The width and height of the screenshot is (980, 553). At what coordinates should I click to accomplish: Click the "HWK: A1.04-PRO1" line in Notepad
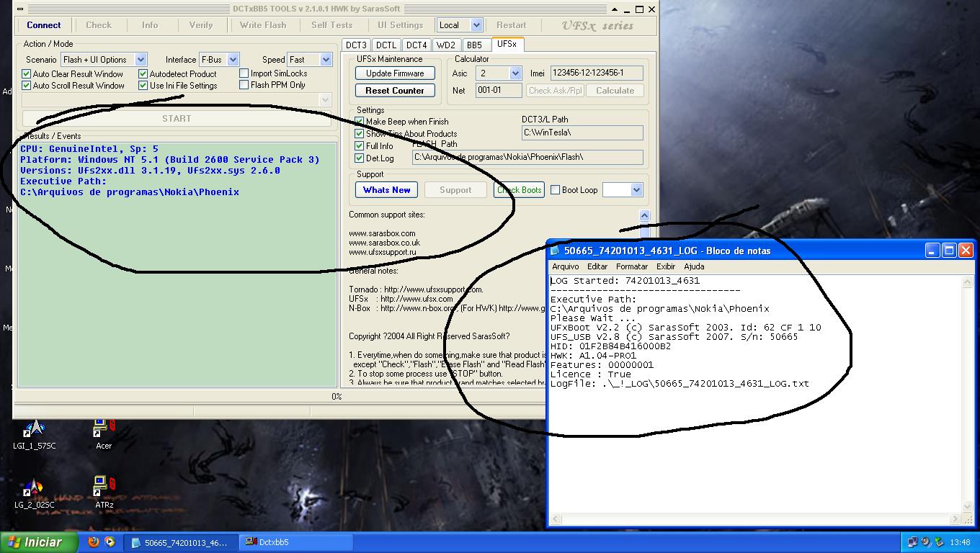point(594,356)
